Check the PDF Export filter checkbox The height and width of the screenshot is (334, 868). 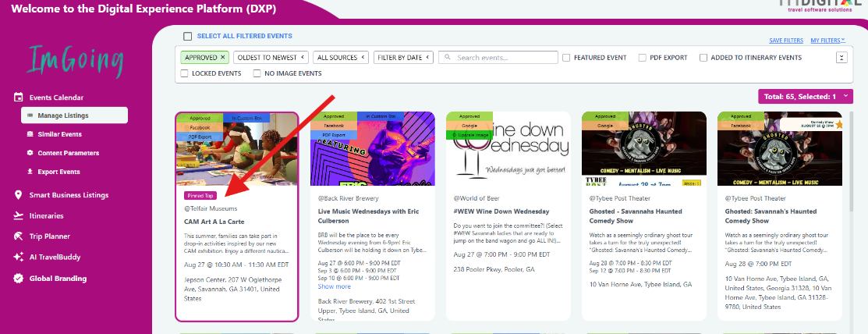point(642,58)
